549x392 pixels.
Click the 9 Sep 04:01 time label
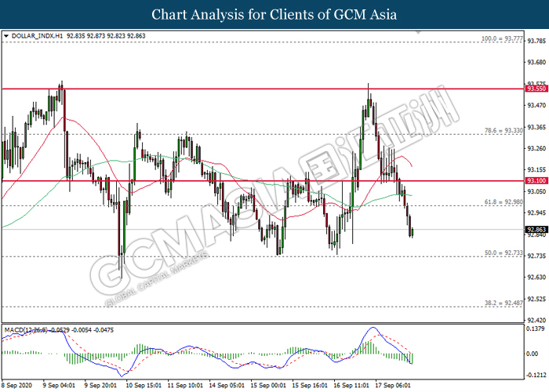tap(59, 386)
